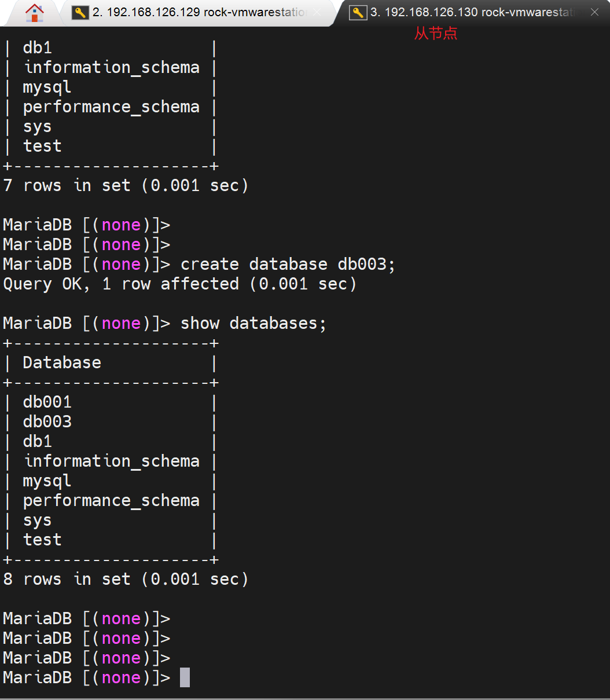Click the blinking terminal cursor block

point(185,677)
